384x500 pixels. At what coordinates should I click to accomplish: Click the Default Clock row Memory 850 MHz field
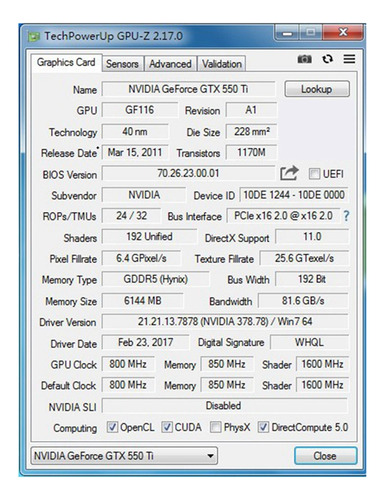pyautogui.click(x=227, y=385)
